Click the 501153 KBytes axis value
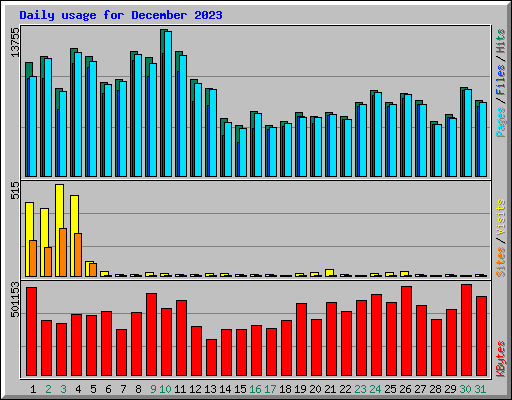This screenshot has height=400, width=512. pyautogui.click(x=15, y=299)
